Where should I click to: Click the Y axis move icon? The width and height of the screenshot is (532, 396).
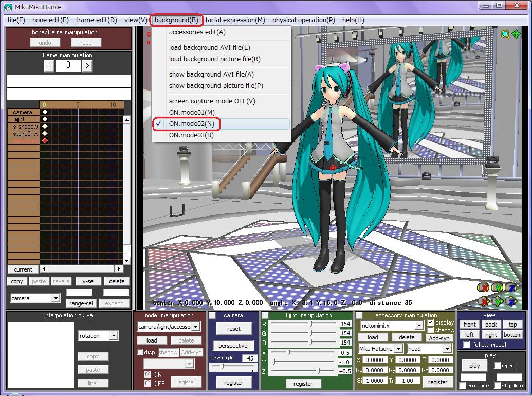click(497, 301)
